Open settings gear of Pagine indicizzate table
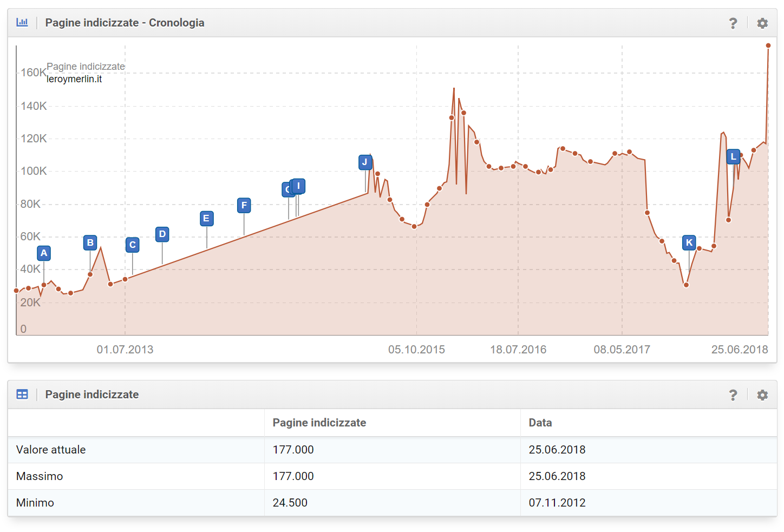 tap(762, 395)
